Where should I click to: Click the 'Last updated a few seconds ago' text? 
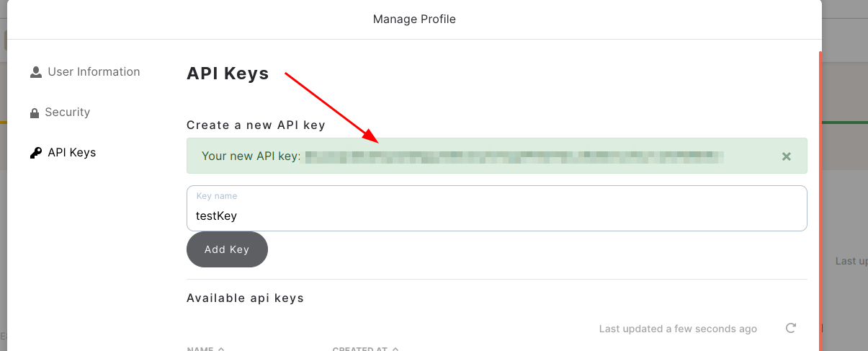click(678, 329)
